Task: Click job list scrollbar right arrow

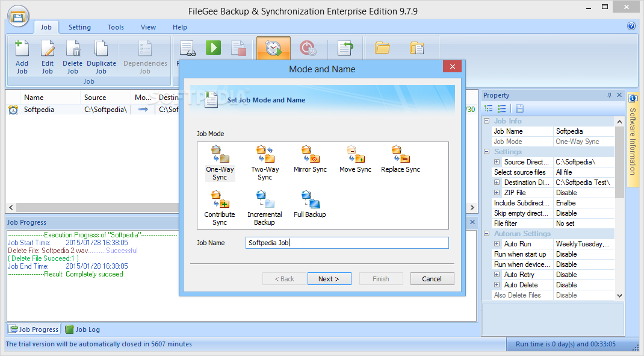Action: [472, 208]
